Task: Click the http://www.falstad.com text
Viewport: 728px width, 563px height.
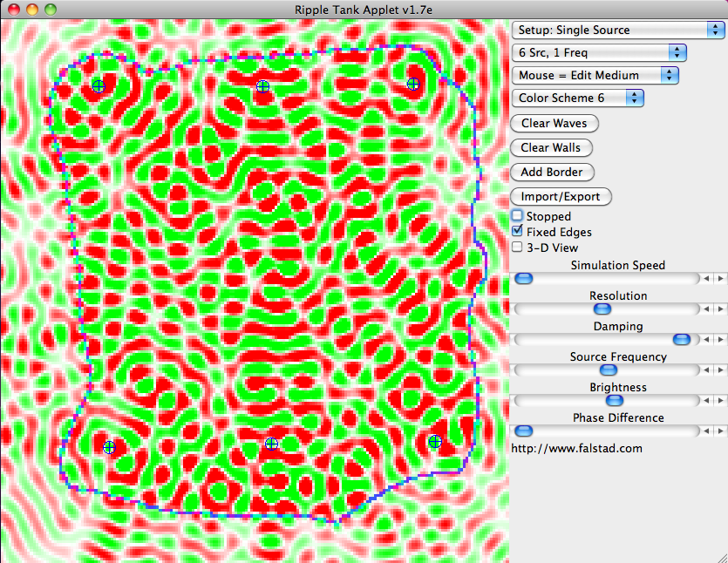Action: (576, 448)
